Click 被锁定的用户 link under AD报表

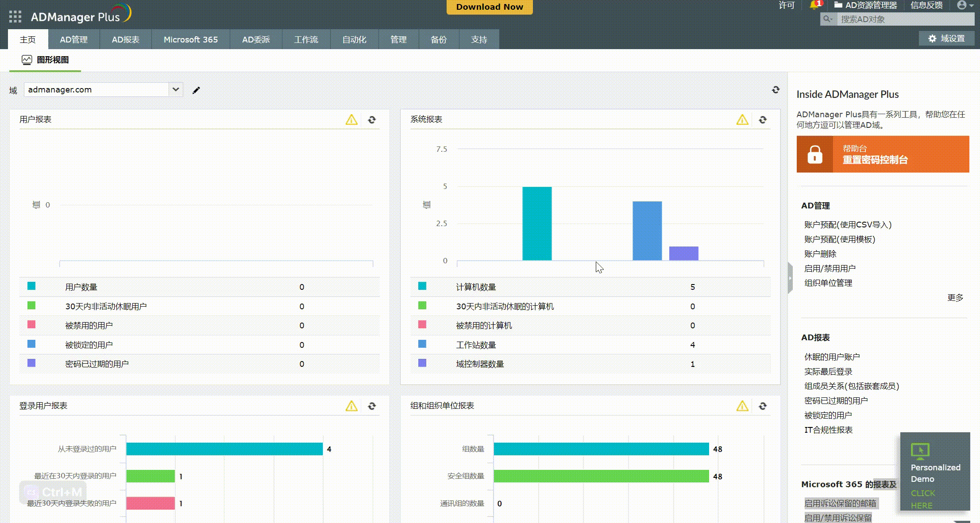point(828,415)
